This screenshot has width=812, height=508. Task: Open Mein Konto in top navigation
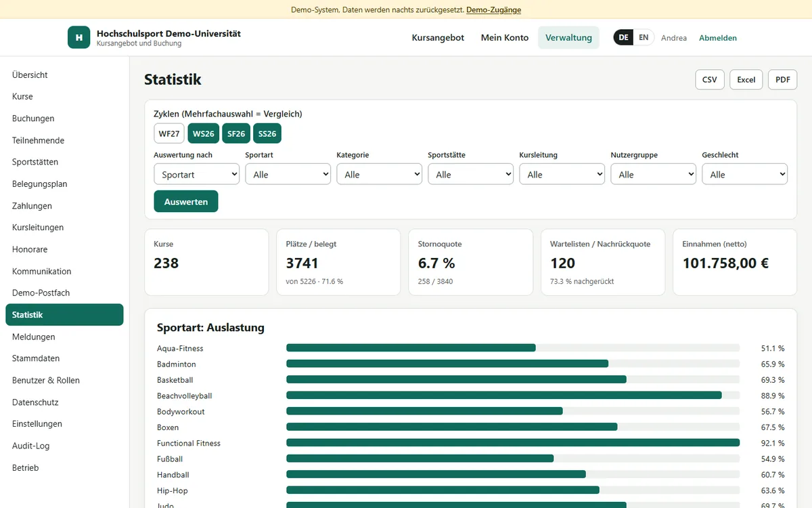click(505, 37)
